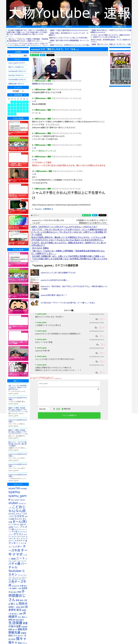Reply to comment 1 via arrow icon
The width and height of the screenshot is (138, 644).
click(x=97, y=319)
